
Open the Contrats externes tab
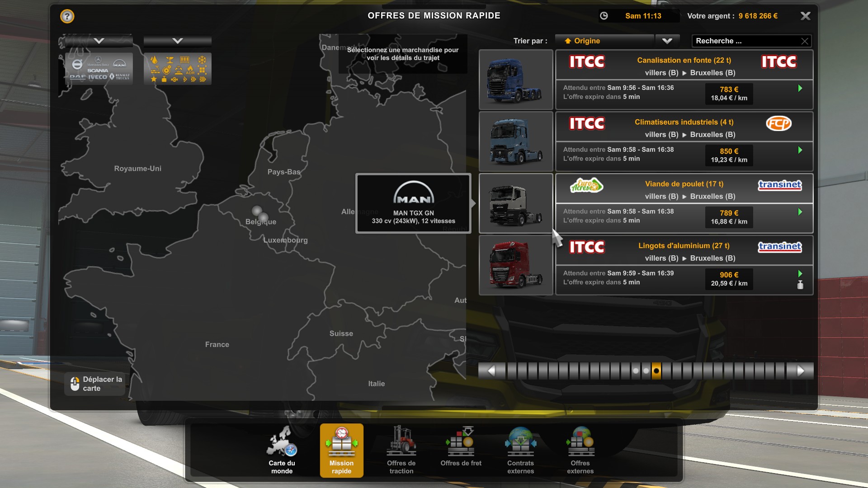click(520, 450)
